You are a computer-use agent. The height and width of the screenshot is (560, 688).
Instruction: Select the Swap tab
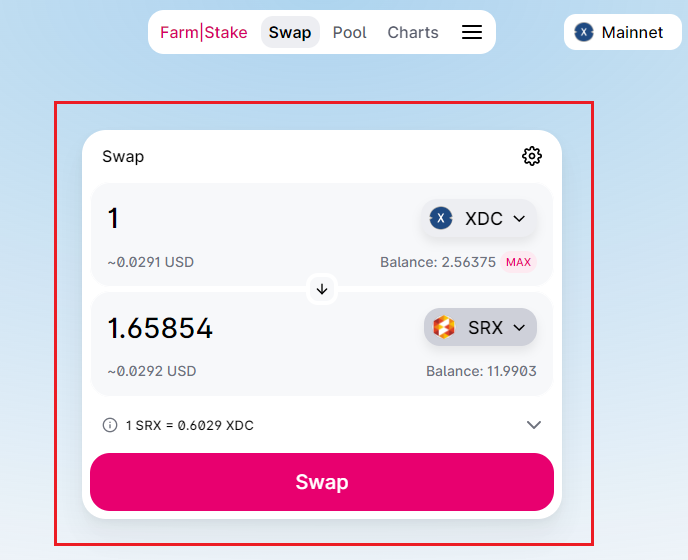[290, 32]
